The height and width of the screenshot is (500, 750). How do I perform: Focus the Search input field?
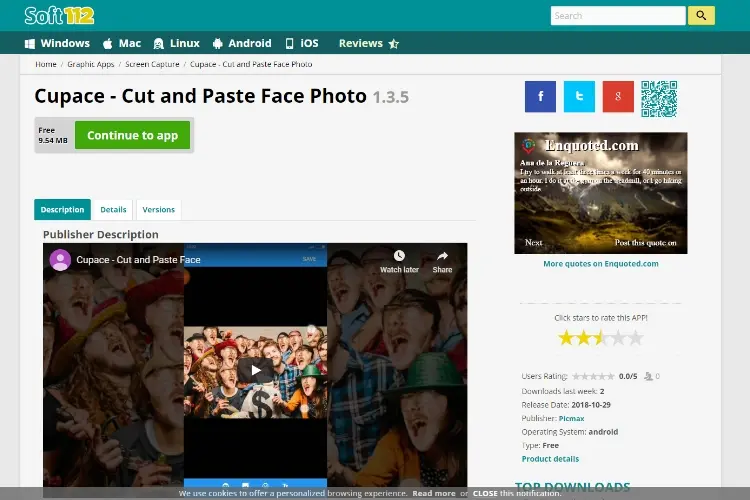(618, 16)
